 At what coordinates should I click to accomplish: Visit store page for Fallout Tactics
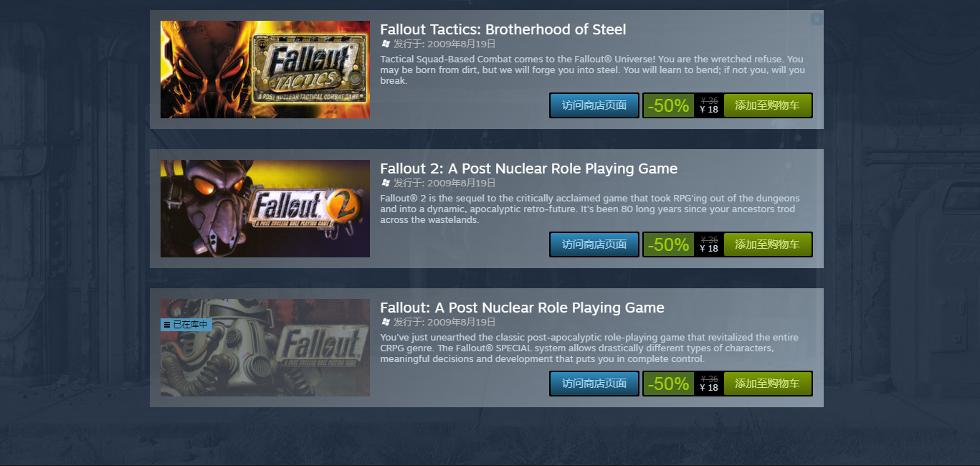[x=594, y=105]
